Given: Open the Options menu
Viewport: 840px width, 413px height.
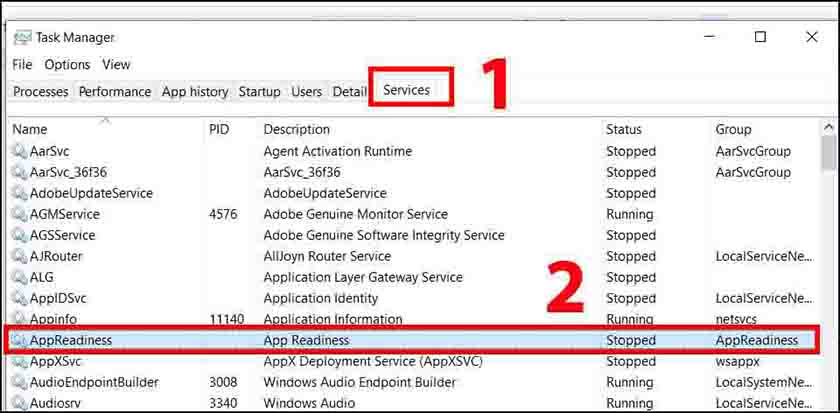Looking at the screenshot, I should pos(67,64).
